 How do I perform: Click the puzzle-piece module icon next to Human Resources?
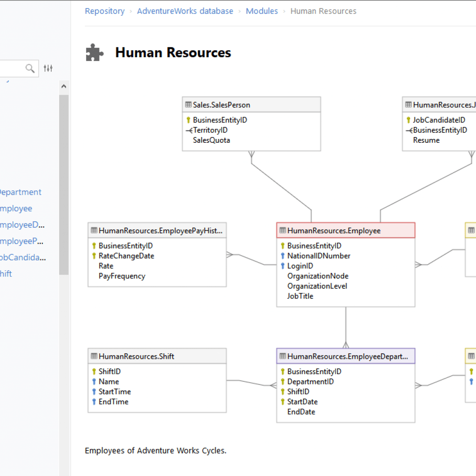(x=94, y=52)
